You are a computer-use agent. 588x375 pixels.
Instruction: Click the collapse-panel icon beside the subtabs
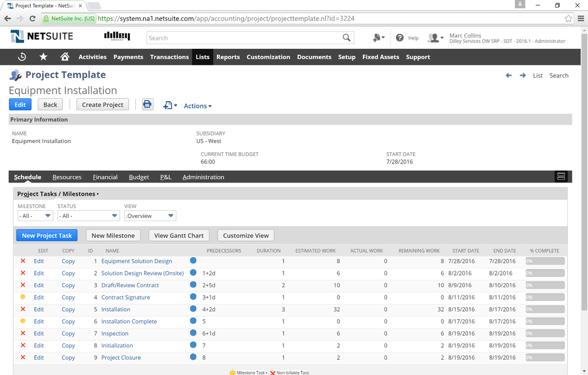coord(560,176)
